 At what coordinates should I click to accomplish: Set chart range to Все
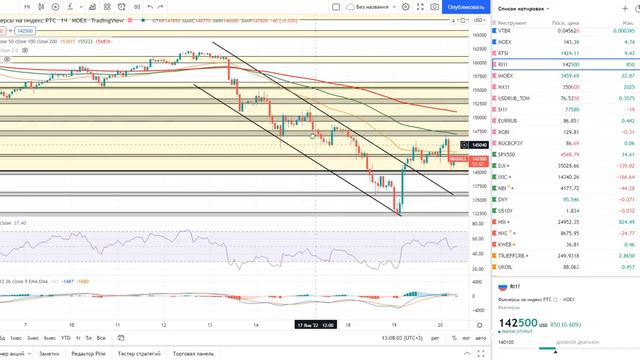pyautogui.click(x=101, y=338)
